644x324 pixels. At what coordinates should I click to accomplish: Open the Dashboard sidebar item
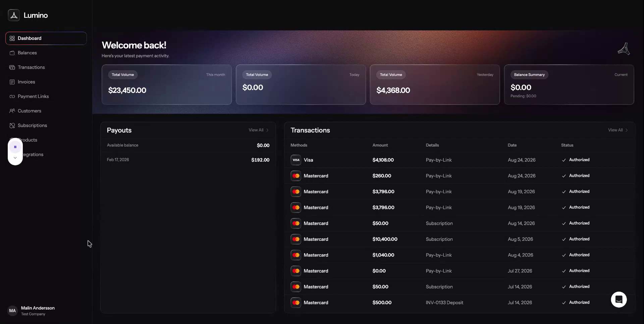[x=46, y=38]
